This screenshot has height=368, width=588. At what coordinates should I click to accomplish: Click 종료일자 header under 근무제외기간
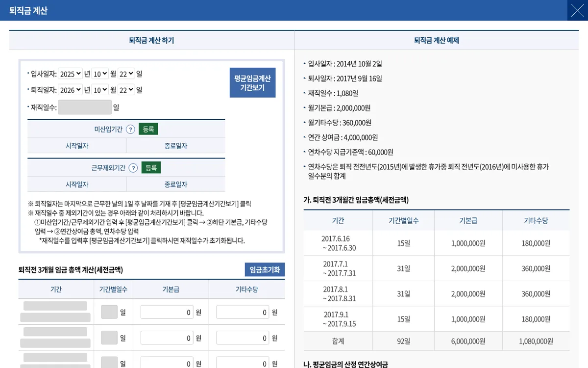pos(176,184)
